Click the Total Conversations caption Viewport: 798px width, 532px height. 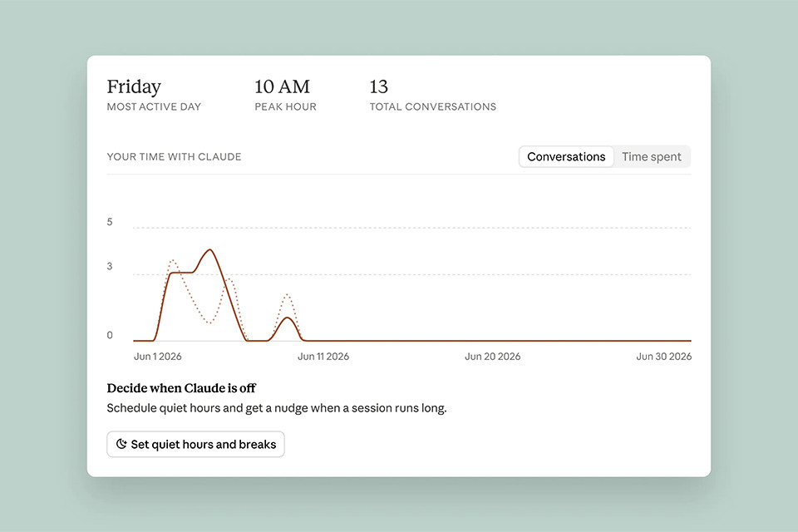tap(432, 107)
